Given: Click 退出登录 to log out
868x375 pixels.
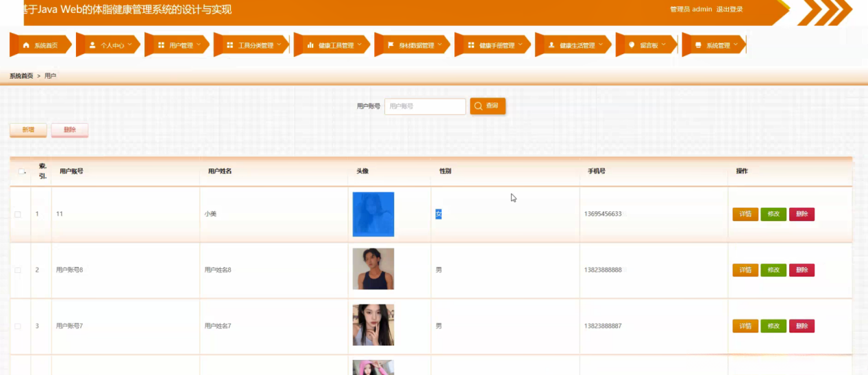Looking at the screenshot, I should (x=730, y=10).
